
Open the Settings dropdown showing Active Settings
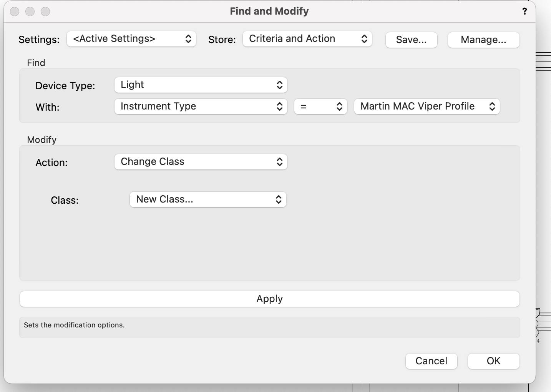pyautogui.click(x=131, y=39)
